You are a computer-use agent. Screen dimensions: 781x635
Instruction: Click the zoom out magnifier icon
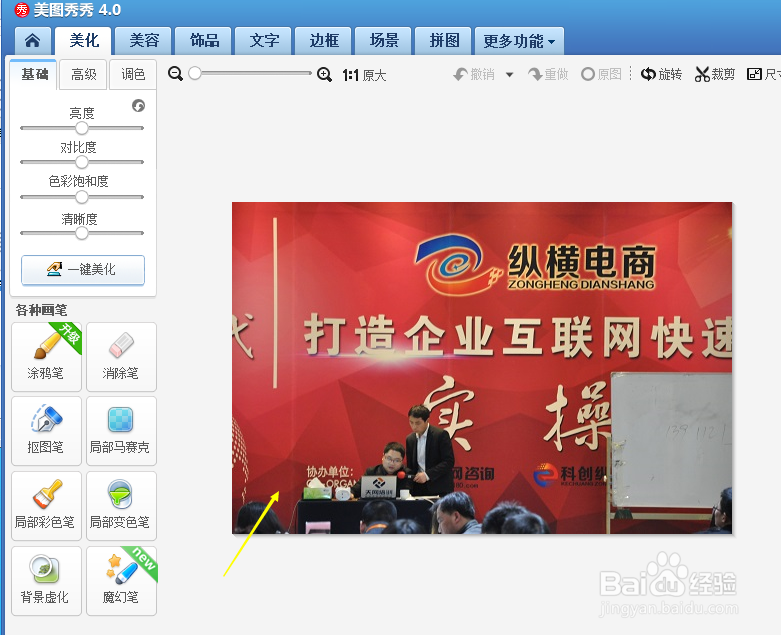[x=175, y=74]
